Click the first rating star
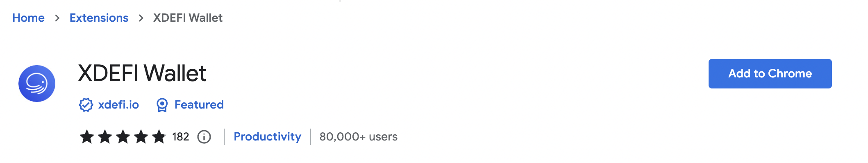Screen dimensions: 868x163 pyautogui.click(x=87, y=137)
